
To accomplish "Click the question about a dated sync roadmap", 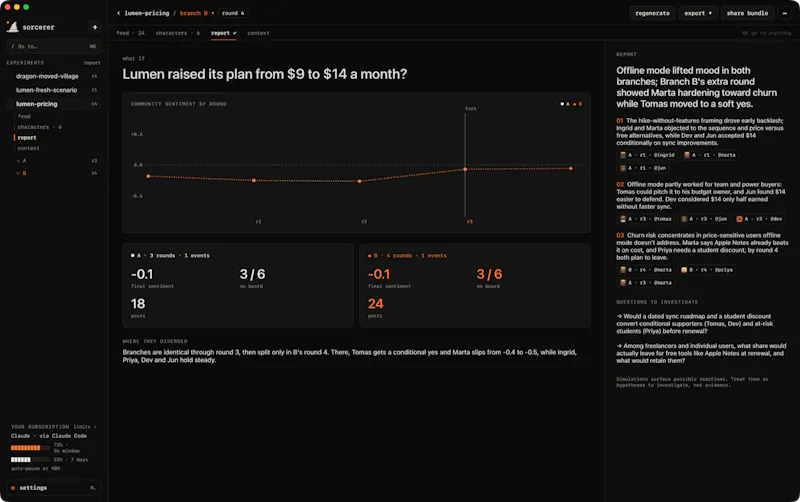I will click(x=695, y=323).
